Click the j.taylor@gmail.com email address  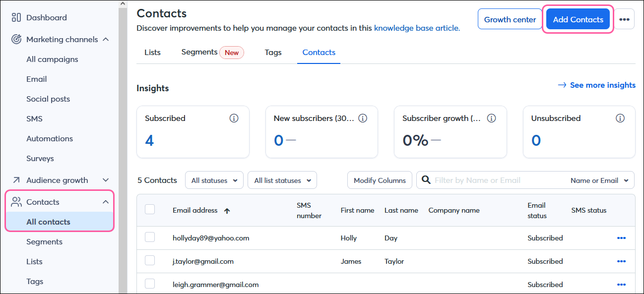[203, 261]
